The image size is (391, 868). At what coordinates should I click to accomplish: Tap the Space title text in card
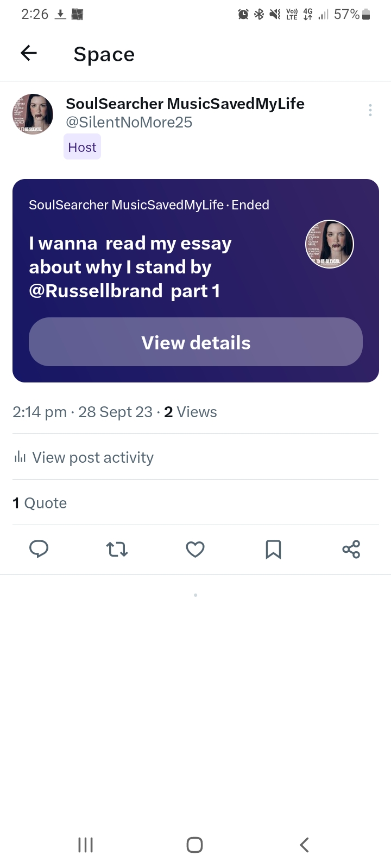point(130,267)
